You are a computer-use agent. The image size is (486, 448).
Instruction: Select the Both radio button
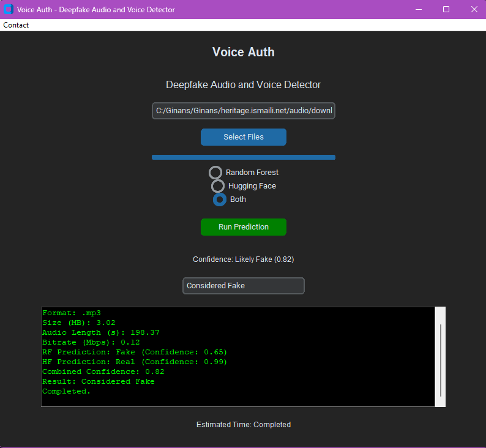[219, 200]
